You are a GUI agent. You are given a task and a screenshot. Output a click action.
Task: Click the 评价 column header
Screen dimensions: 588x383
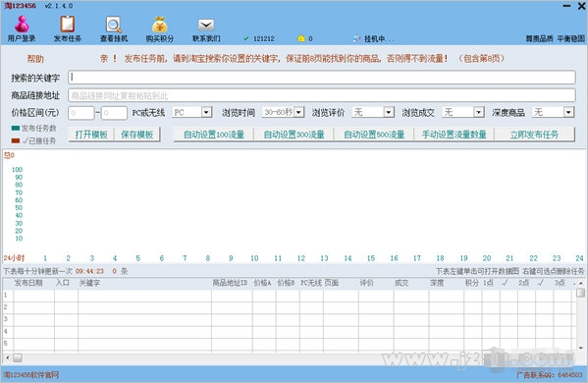(366, 283)
